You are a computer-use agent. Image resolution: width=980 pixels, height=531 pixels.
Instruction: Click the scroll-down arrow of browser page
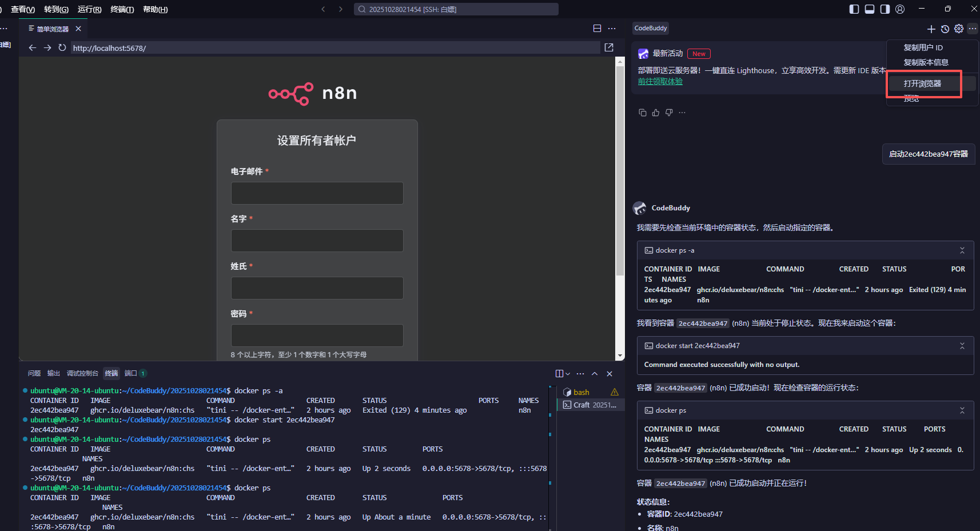(620, 356)
